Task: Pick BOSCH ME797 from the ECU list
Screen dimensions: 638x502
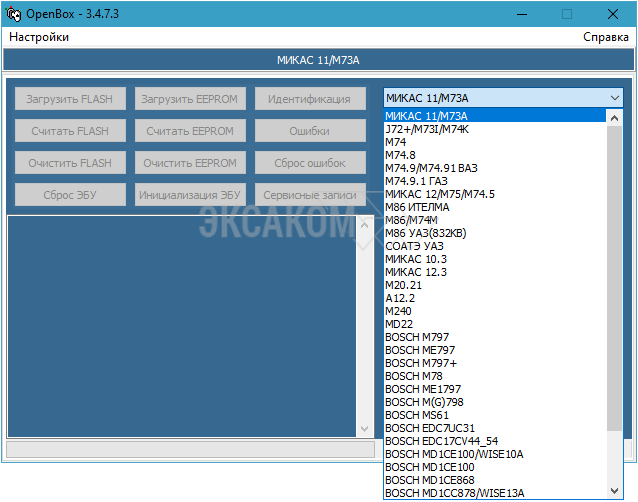Action: 420,350
